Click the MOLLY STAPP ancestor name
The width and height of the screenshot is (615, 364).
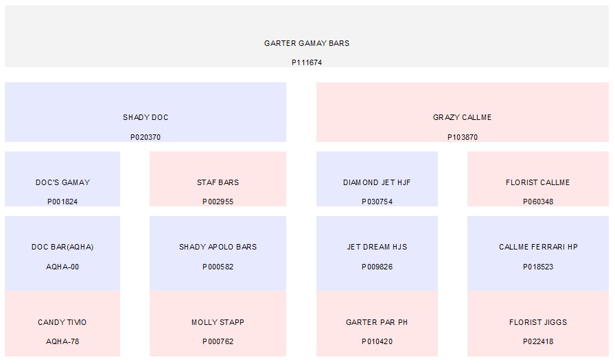click(x=218, y=323)
